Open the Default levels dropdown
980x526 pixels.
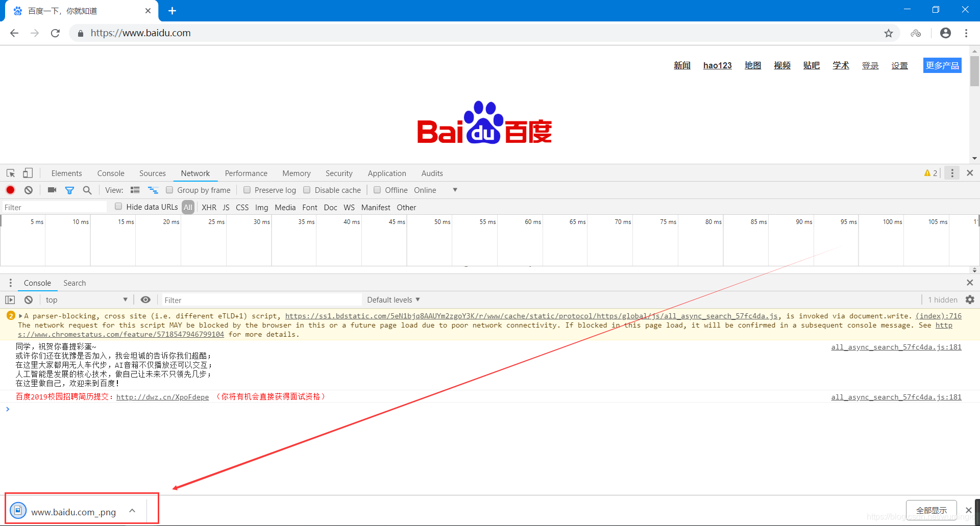[x=394, y=300]
